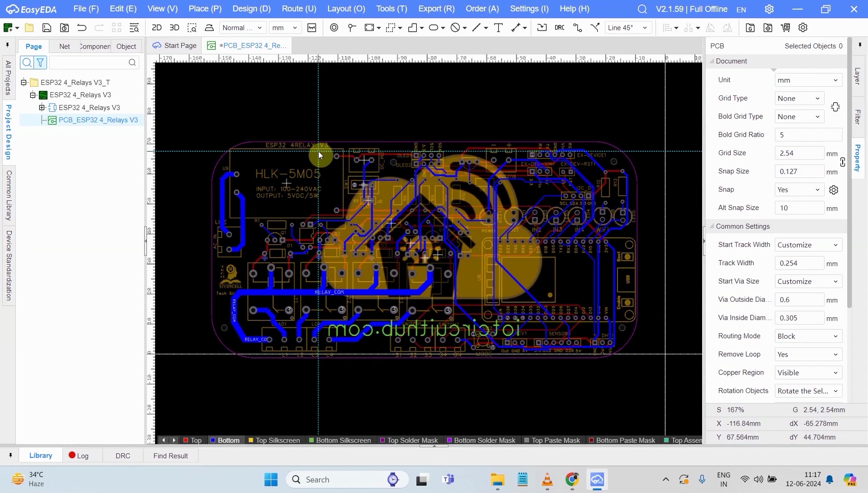Open the Library panel
The height and width of the screenshot is (493, 868).
point(40,455)
